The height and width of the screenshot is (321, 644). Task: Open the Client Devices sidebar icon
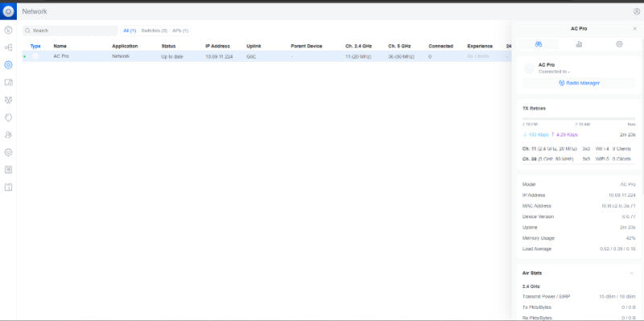[x=8, y=83]
